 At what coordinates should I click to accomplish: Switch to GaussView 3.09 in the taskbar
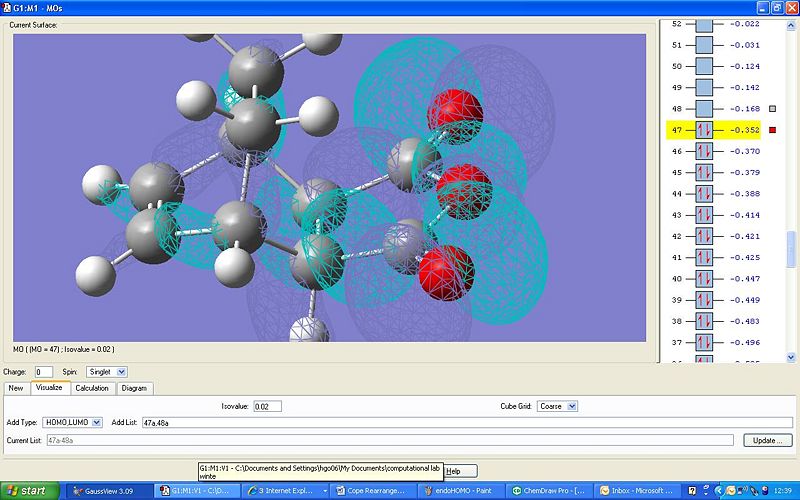[109, 491]
